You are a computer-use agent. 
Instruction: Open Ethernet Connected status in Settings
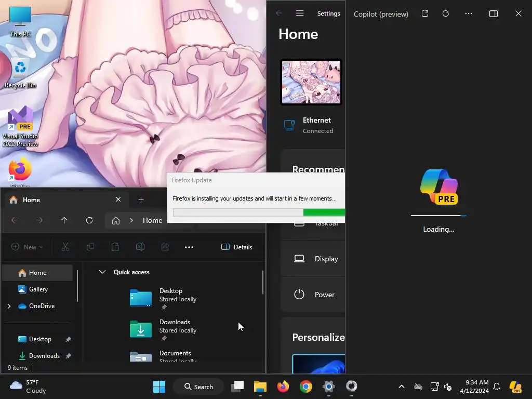[x=309, y=125]
